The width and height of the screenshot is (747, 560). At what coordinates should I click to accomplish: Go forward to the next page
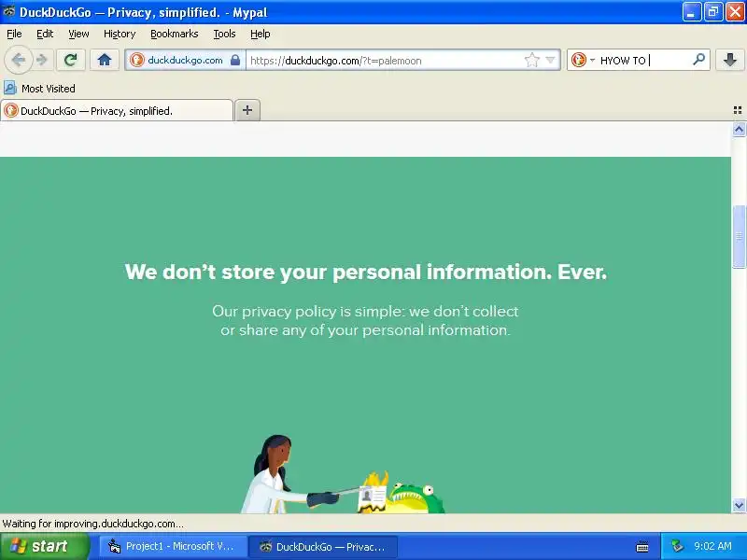(x=42, y=60)
